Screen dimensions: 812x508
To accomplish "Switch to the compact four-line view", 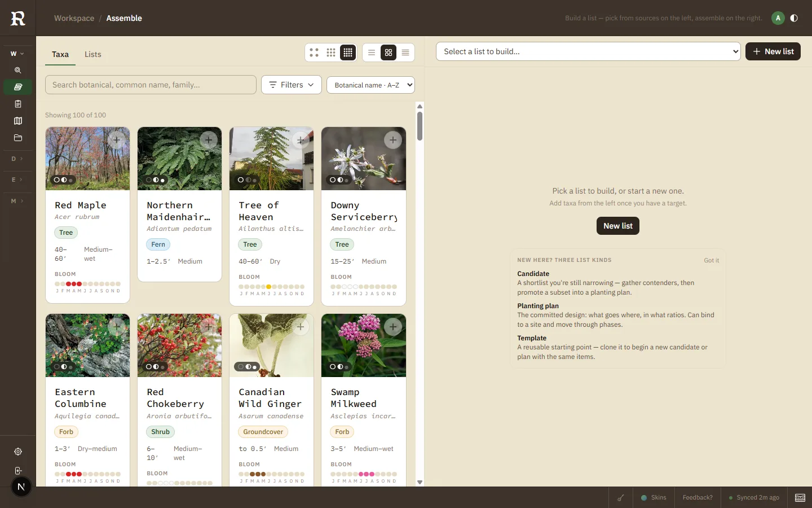I will point(405,52).
